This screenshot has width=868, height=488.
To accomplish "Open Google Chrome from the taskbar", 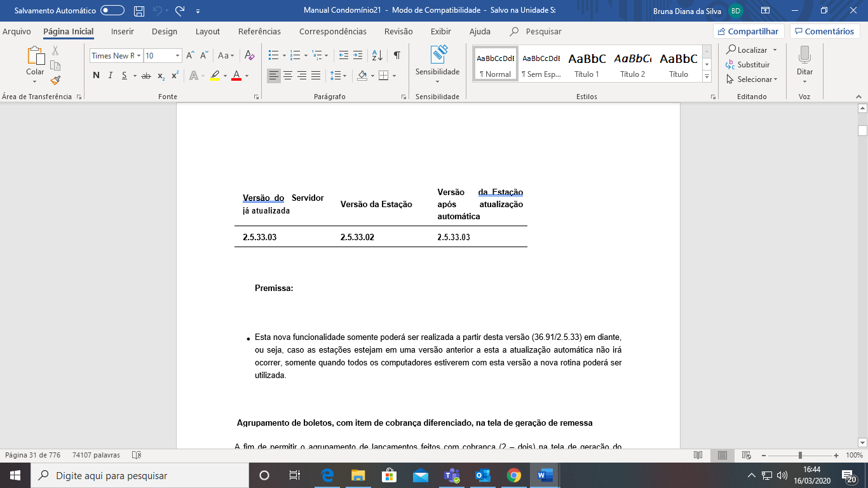I will [x=514, y=475].
